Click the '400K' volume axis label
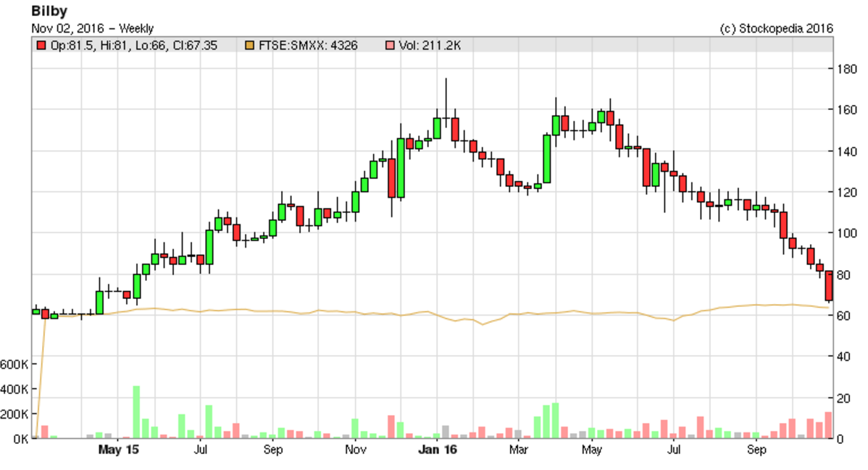 (14, 389)
